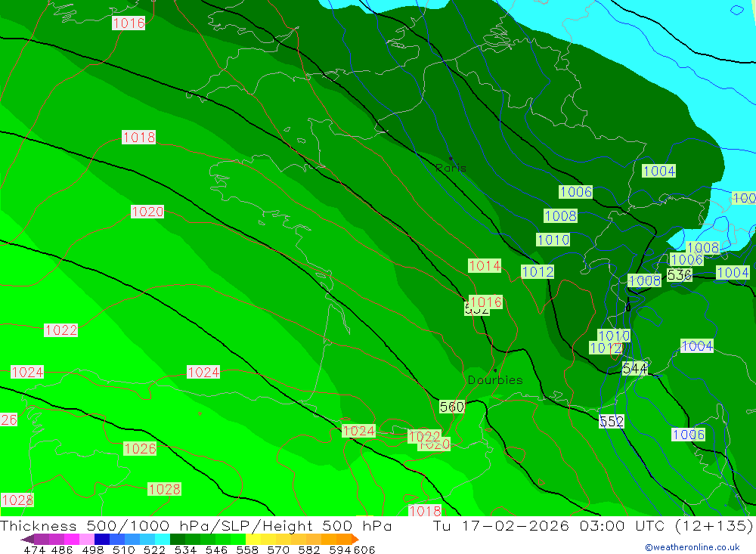Screen dimensions: 756x554
Task: Click the 510 legend value
Action: pyautogui.click(x=123, y=550)
